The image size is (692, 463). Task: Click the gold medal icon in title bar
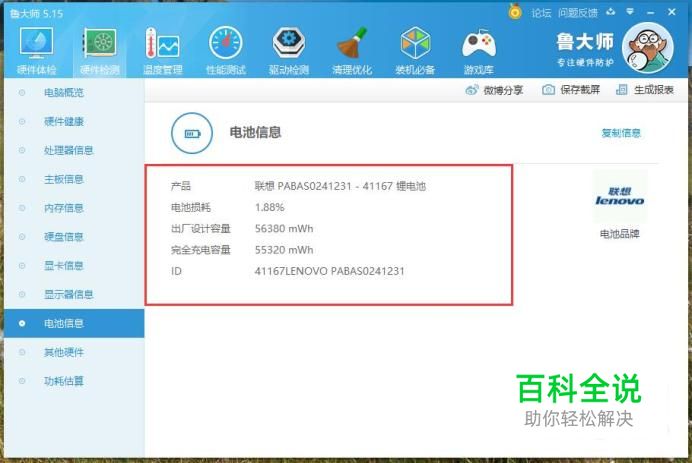515,12
